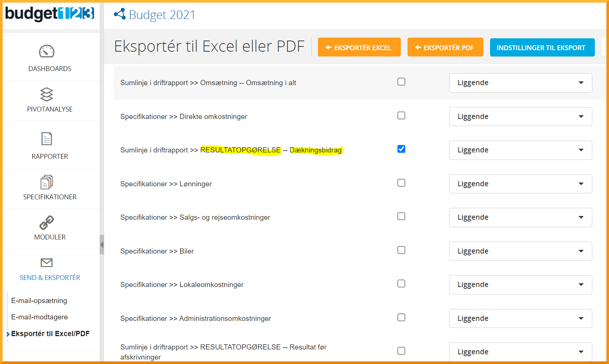The height and width of the screenshot is (364, 609).
Task: Select the Specifikationer multi-page icon
Action: tap(47, 182)
